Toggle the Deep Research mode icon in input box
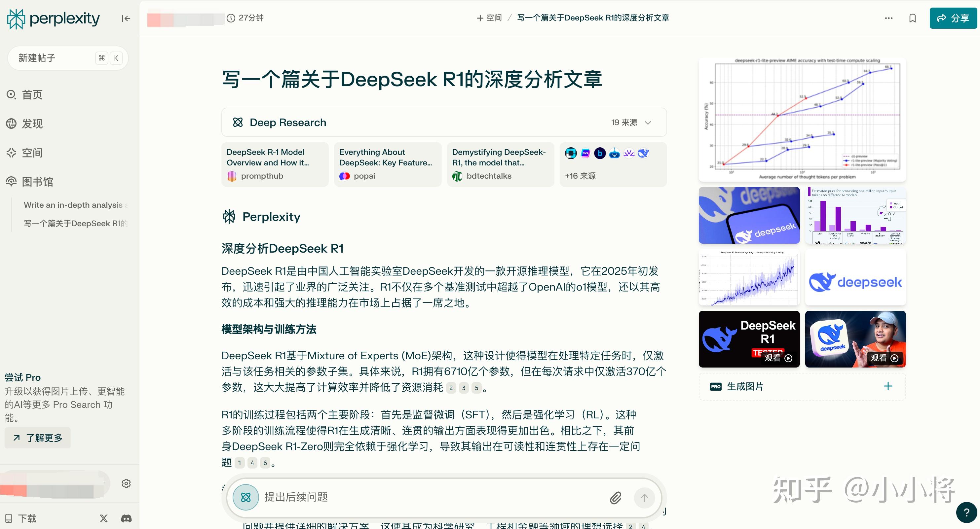 pyautogui.click(x=246, y=497)
